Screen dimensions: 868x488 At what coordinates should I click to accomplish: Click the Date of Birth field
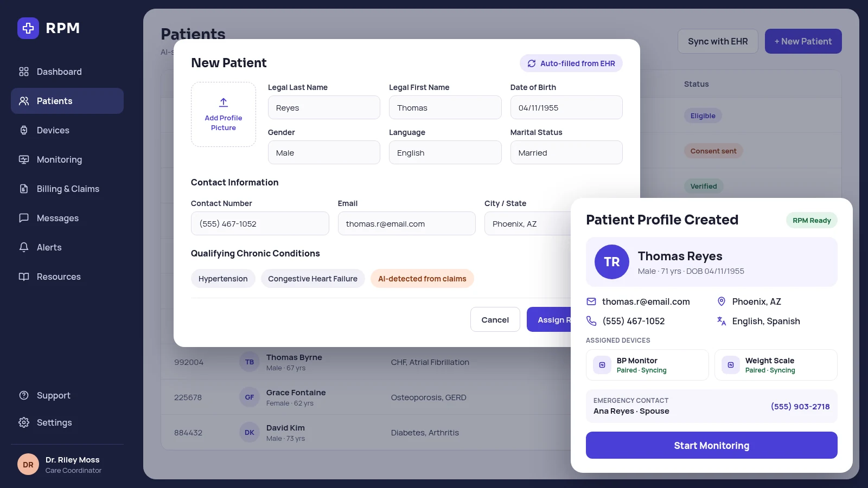pos(566,107)
